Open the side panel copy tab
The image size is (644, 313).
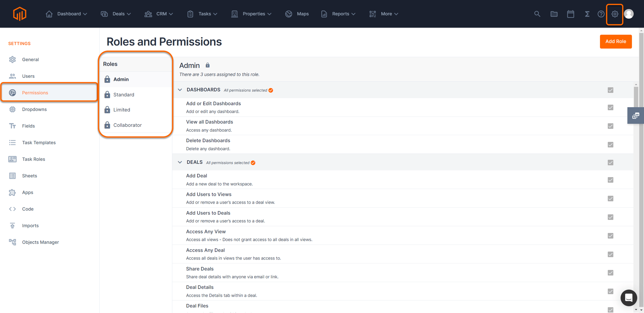636,116
